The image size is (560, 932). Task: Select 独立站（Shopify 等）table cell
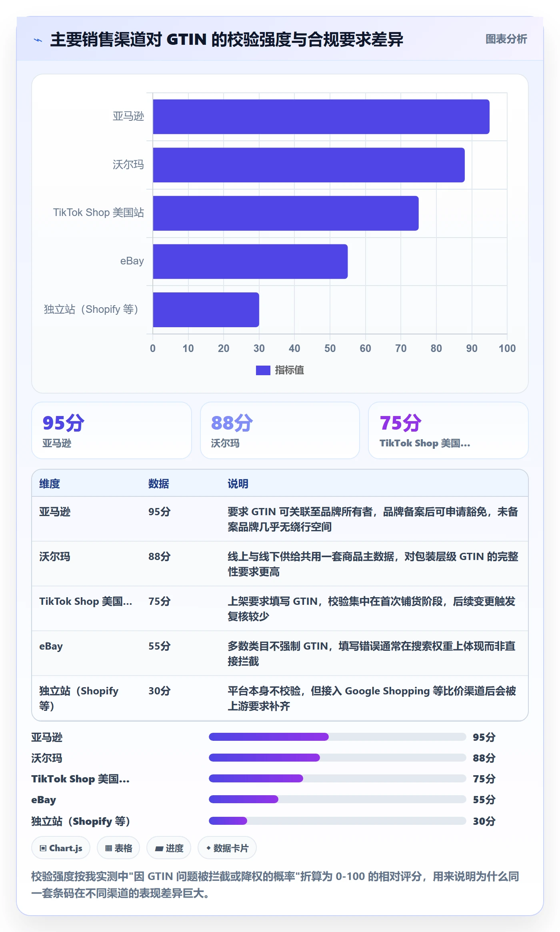79,698
